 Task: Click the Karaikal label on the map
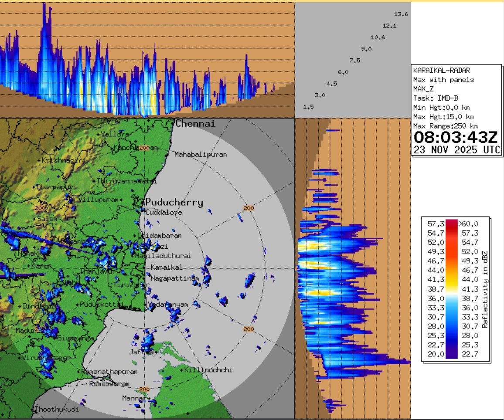click(166, 268)
